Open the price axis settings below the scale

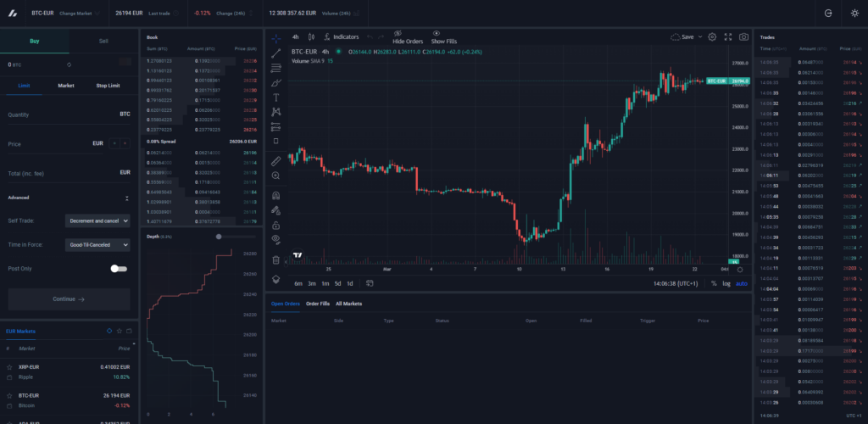coord(740,270)
